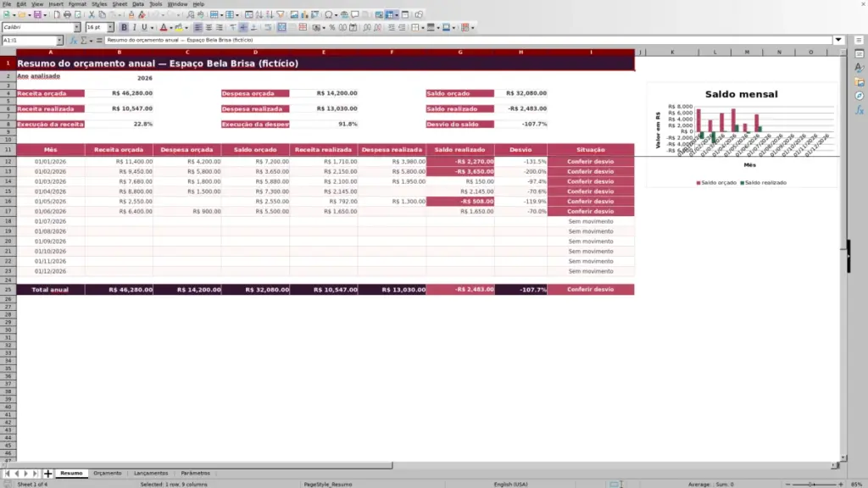The height and width of the screenshot is (488, 868).
Task: Toggle Wrap Text button
Action: click(x=268, y=28)
